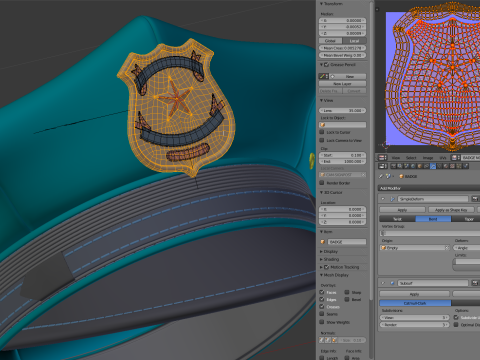Uncheck the Creases overlay checkbox
This screenshot has width=480, height=360.
click(x=322, y=306)
